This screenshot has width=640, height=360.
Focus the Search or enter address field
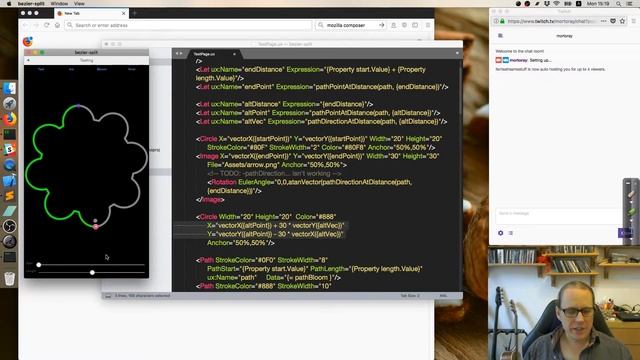pos(188,25)
